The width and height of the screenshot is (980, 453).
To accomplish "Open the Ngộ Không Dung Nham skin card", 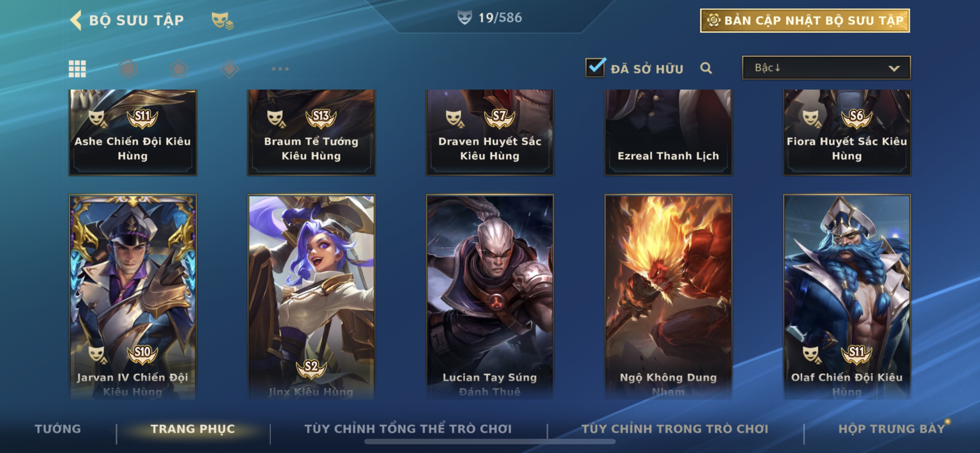I will 668,297.
